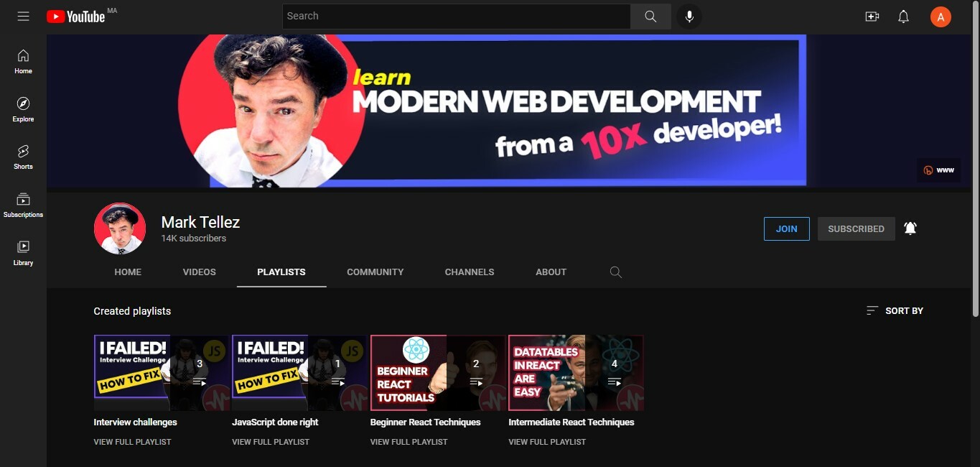Switch to the CHANNELS tab
Image resolution: width=980 pixels, height=467 pixels.
(470, 272)
